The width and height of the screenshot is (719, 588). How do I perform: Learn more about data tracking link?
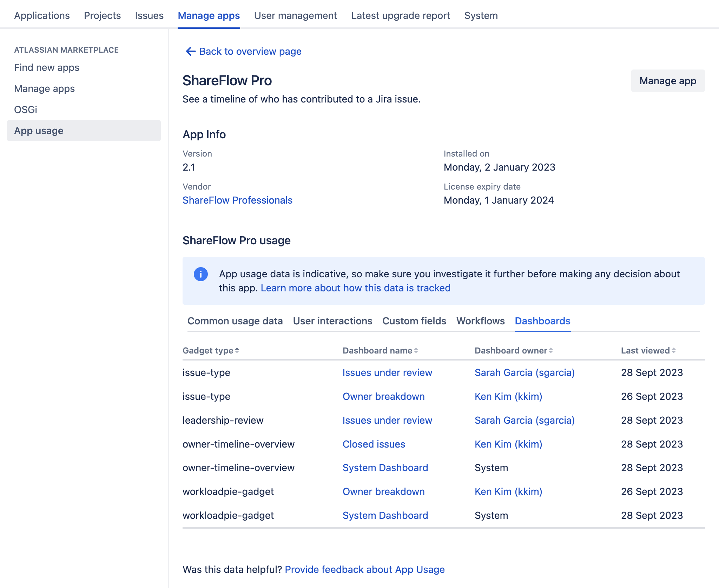click(355, 288)
